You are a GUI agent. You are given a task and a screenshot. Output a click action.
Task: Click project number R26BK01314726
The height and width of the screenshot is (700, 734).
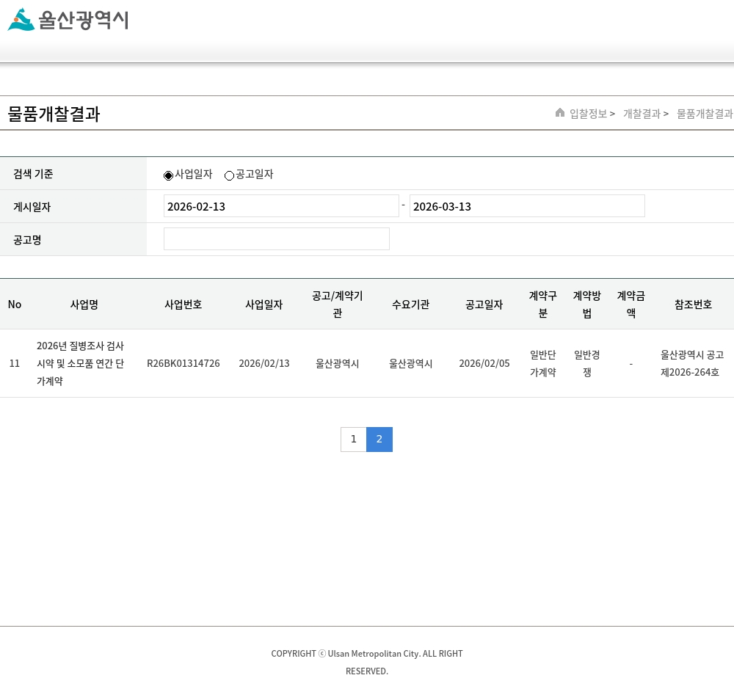(x=183, y=363)
